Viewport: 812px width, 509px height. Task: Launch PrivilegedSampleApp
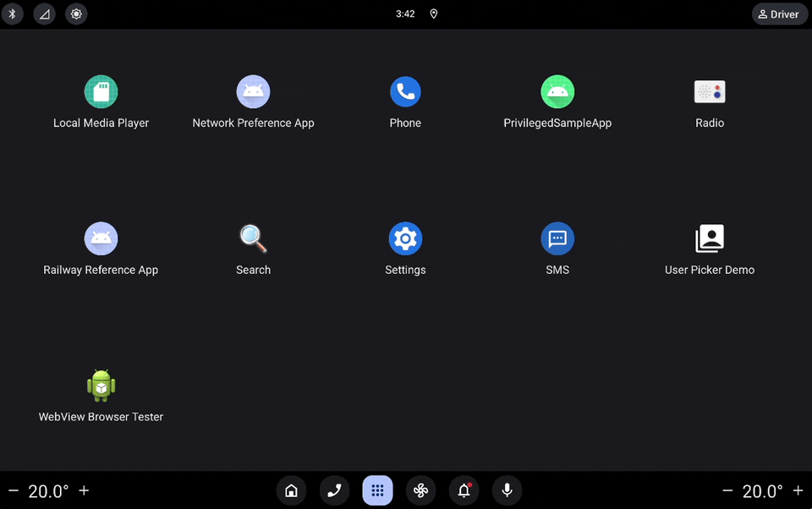pyautogui.click(x=557, y=91)
